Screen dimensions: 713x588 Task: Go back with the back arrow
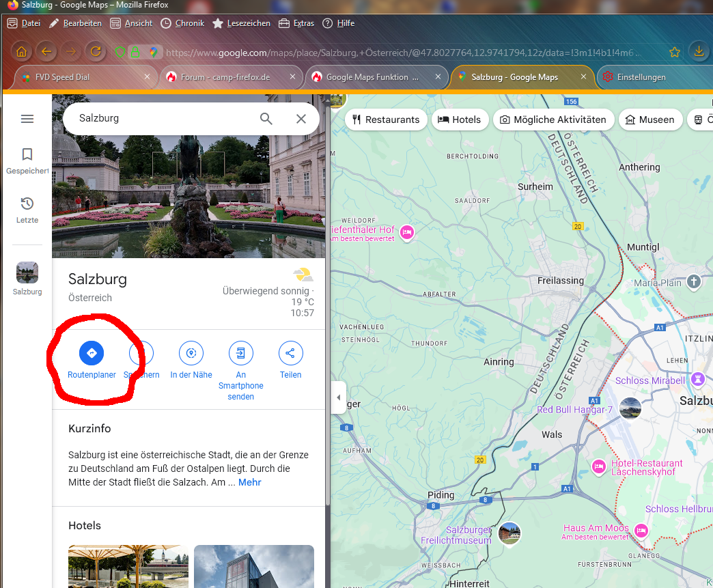click(x=46, y=51)
